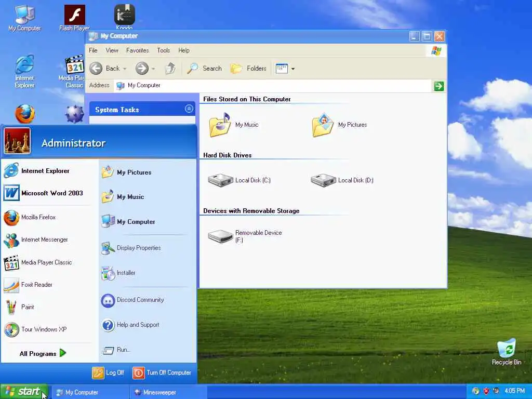Open My Music in Start menu
The image size is (532, 399).
123,197
